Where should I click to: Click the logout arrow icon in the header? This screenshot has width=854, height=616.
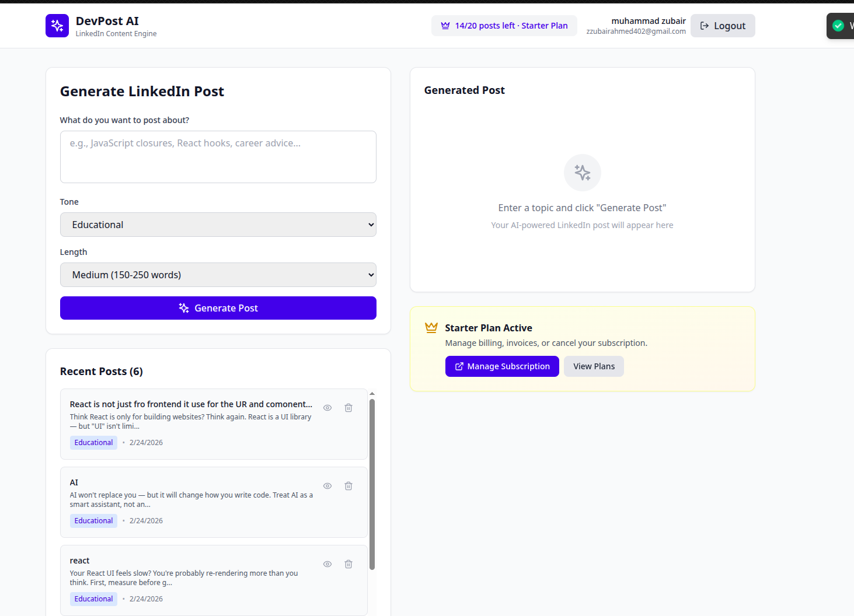point(706,26)
